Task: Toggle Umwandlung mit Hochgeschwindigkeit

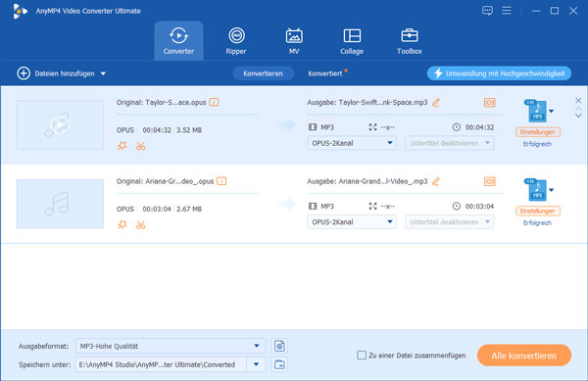Action: tap(499, 73)
